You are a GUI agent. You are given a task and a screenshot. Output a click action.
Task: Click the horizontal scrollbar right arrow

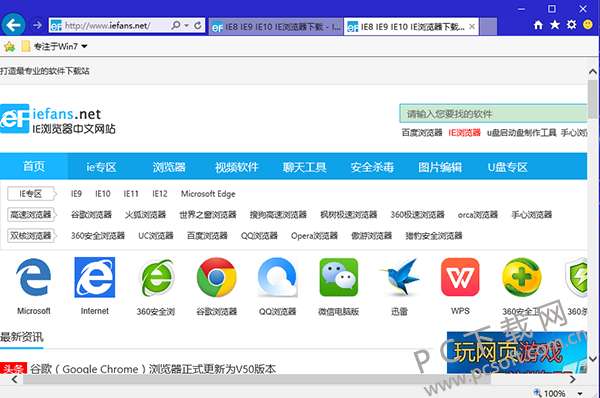572,379
